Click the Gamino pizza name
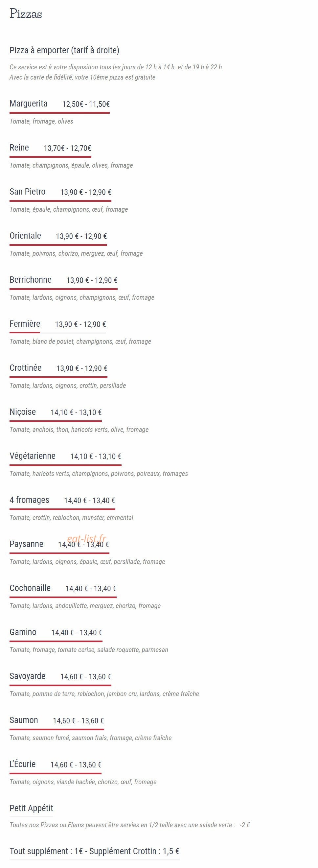This screenshot has height=868, width=318. click(x=23, y=632)
